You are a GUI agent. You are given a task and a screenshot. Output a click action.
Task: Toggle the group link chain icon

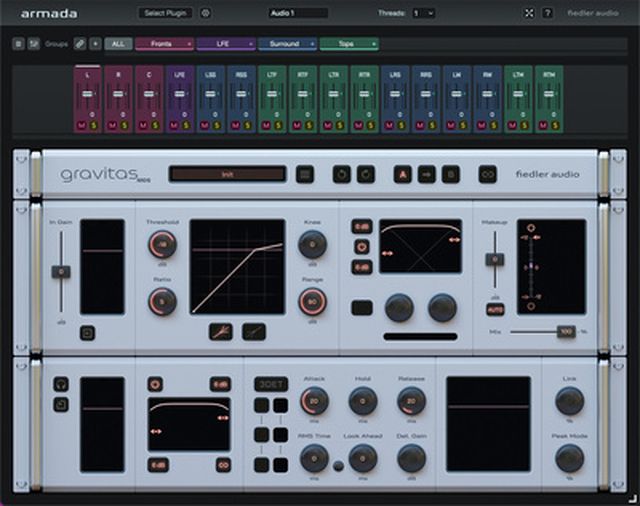80,44
